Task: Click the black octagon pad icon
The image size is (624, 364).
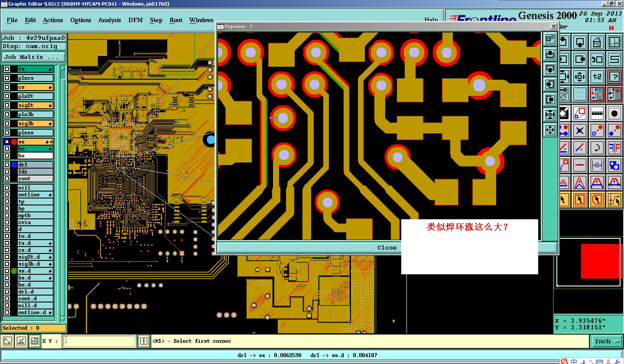Action: [614, 113]
